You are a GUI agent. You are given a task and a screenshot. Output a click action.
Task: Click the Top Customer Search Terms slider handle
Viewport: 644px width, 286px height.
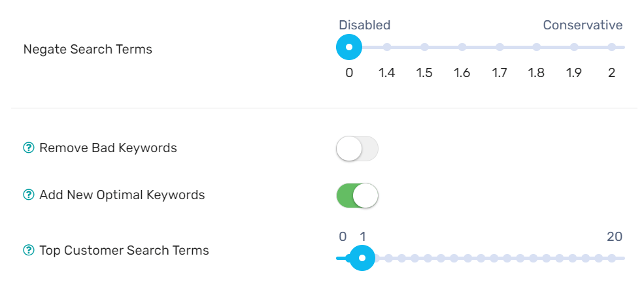tap(362, 258)
